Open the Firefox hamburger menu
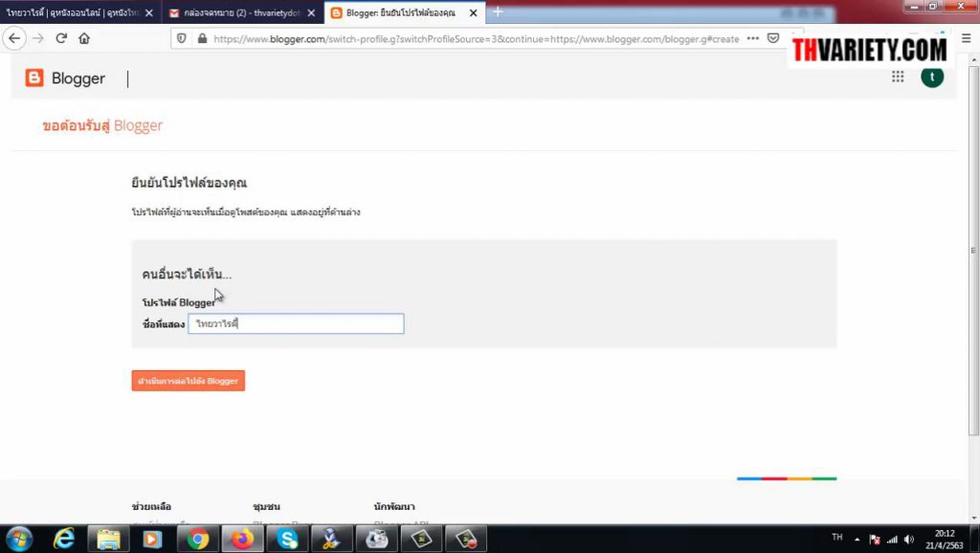The image size is (980, 553). click(x=967, y=38)
